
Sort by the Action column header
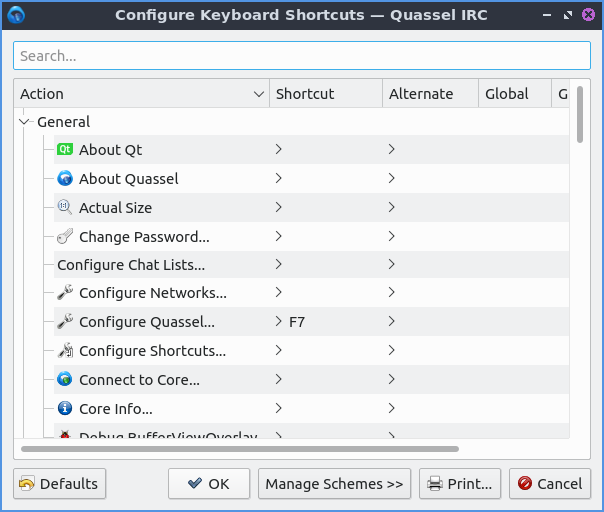(140, 94)
